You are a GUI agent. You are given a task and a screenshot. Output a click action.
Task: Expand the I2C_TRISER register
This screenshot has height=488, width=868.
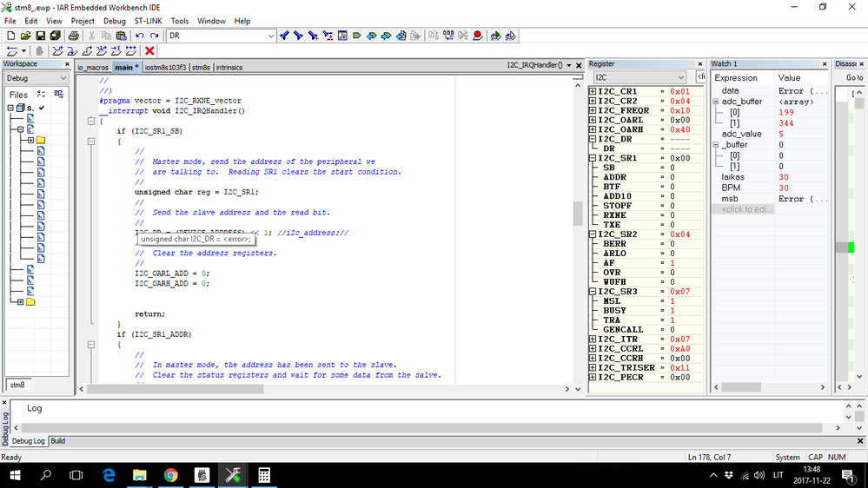coord(593,368)
